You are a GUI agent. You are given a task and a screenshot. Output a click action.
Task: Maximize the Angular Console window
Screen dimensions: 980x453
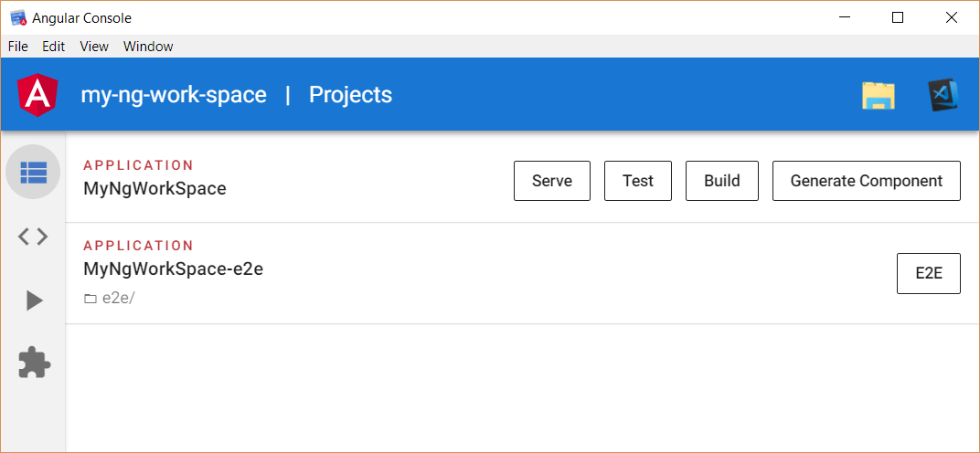898,17
